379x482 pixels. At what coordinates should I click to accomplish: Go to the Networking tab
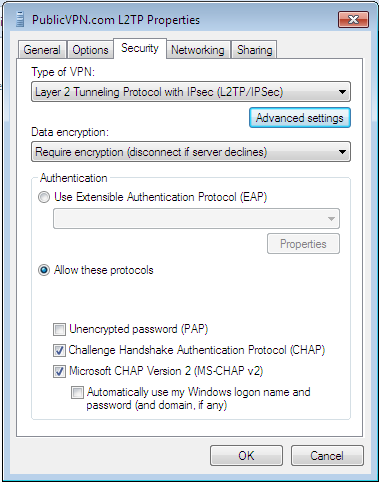pyautogui.click(x=198, y=50)
